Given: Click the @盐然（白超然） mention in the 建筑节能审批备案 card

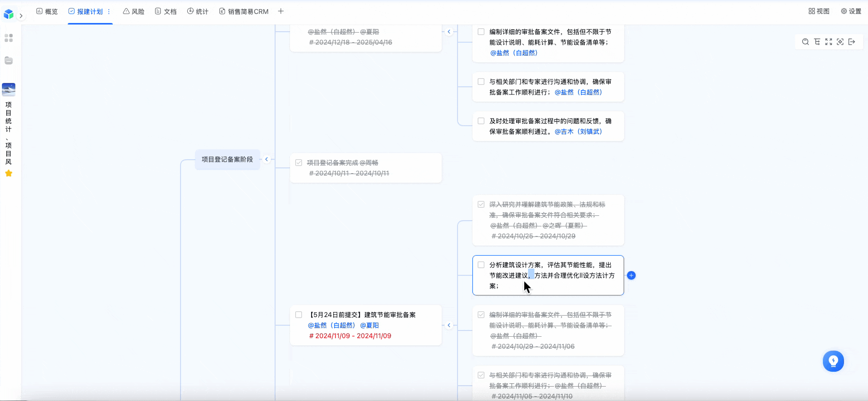Looking at the screenshot, I should (x=332, y=325).
